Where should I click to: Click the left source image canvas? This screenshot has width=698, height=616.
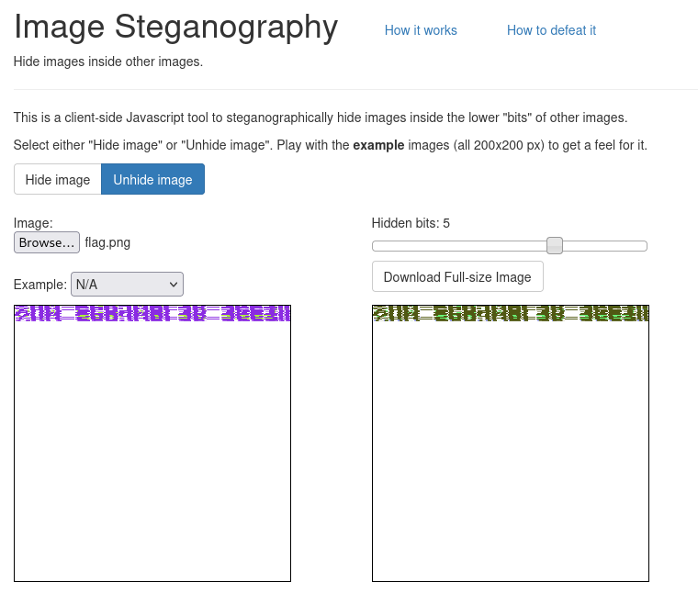pos(152,443)
